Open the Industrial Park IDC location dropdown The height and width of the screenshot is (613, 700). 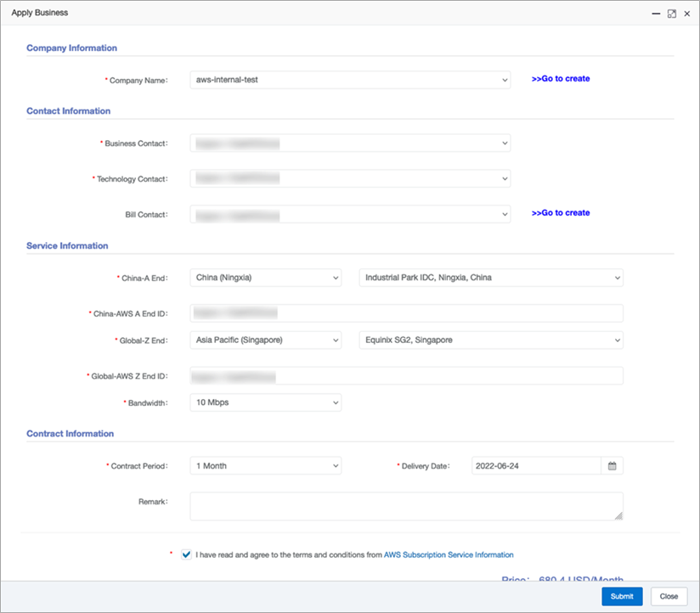(491, 278)
